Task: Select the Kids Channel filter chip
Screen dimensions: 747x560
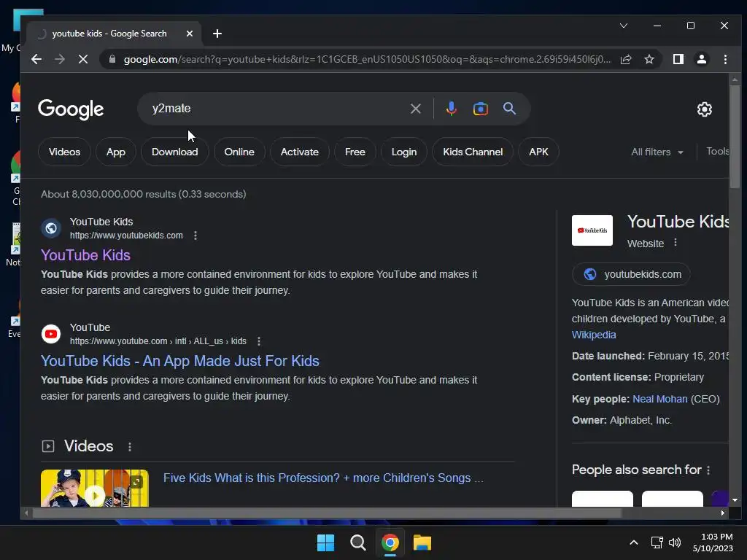Action: (473, 152)
